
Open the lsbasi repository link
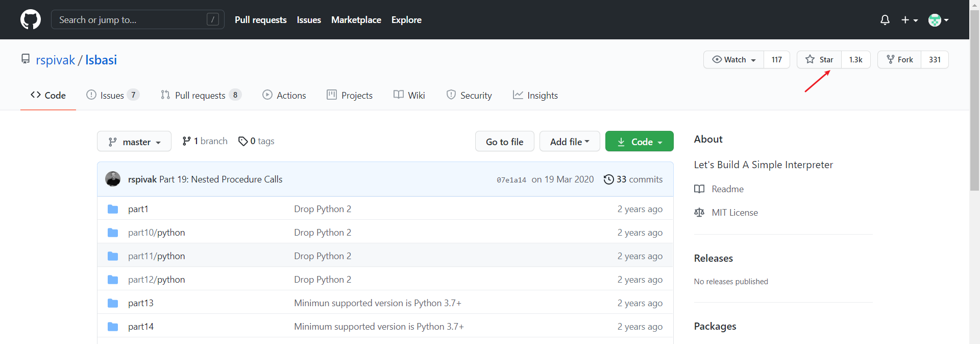[101, 60]
